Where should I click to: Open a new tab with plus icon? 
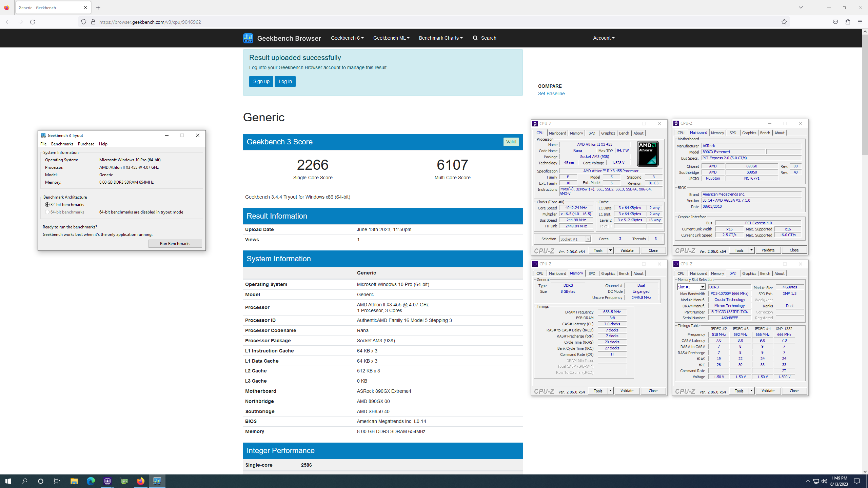point(98,7)
